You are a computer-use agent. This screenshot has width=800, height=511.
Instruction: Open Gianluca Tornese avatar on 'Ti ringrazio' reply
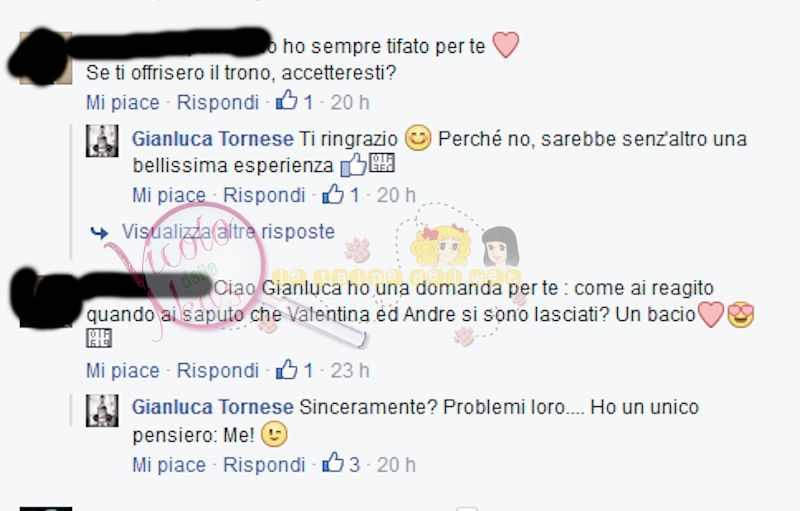(102, 141)
